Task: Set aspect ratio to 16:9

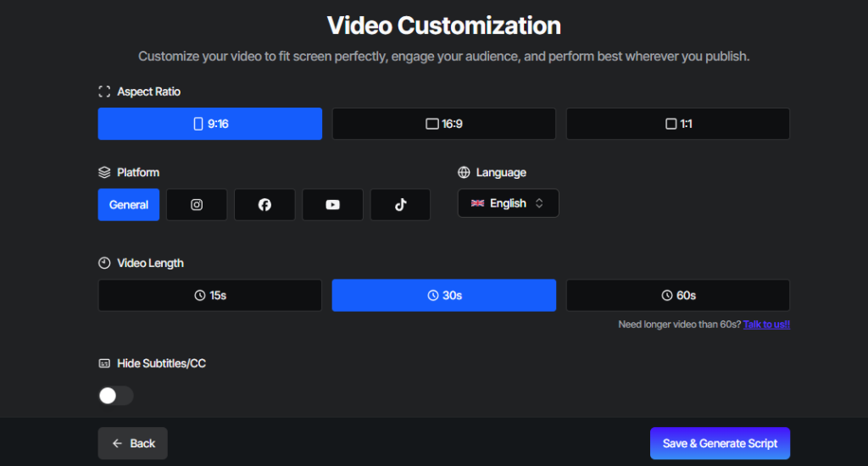Action: pyautogui.click(x=444, y=124)
